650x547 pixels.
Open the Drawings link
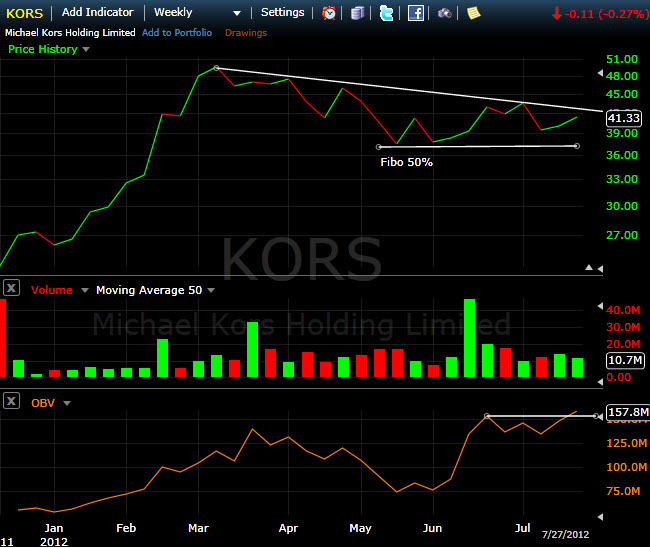pyautogui.click(x=246, y=33)
